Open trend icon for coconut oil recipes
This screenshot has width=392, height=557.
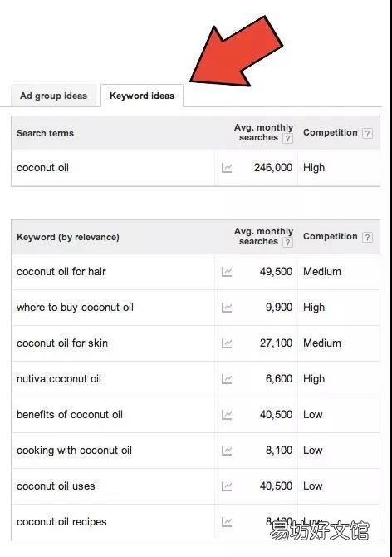coord(227,522)
